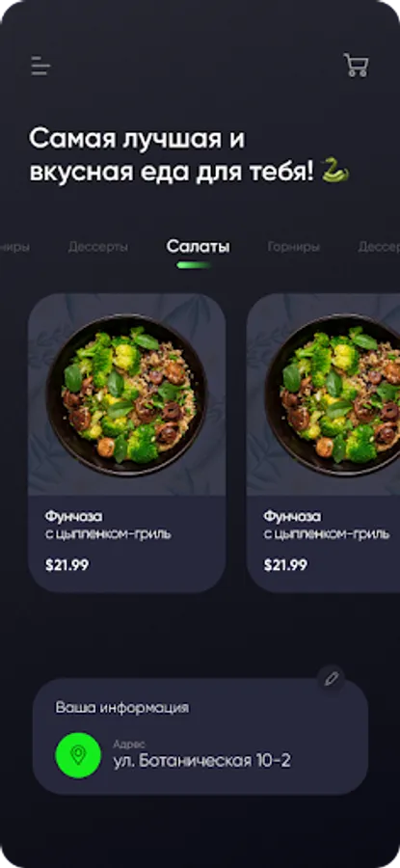Tap the first card's Фунчоза title
400x868 pixels.
click(x=73, y=517)
